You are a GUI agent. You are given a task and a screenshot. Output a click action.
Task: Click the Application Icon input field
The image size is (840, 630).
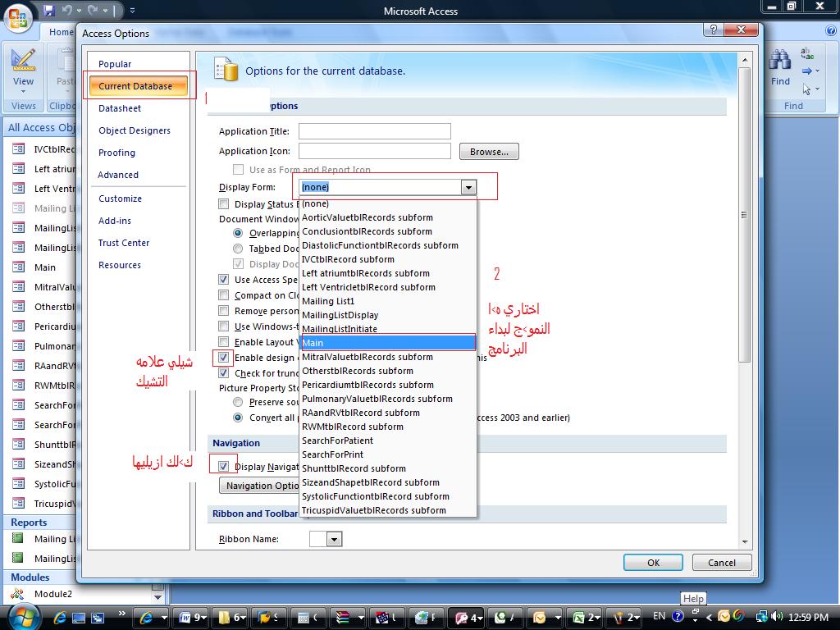[x=374, y=151]
